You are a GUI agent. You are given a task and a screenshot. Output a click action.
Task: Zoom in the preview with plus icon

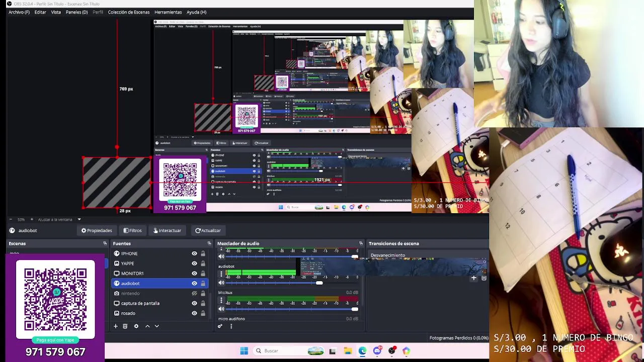[32, 219]
